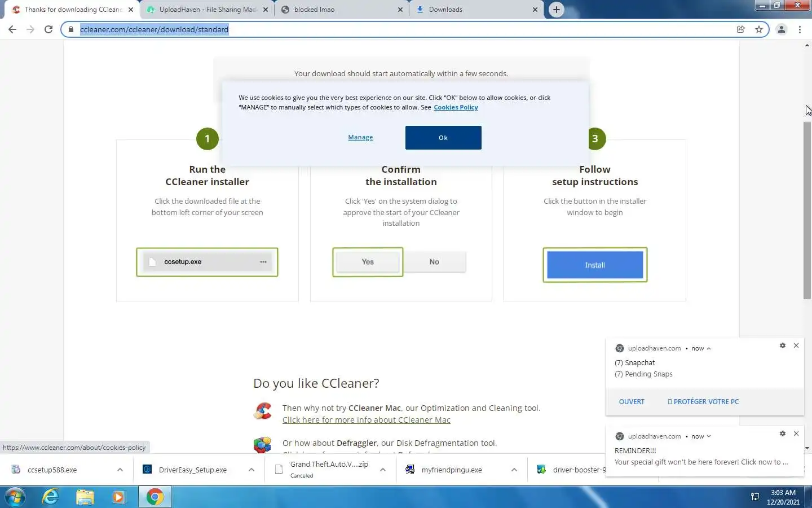The image size is (812, 508).
Task: Click the network icon in the system tray
Action: [755, 497]
